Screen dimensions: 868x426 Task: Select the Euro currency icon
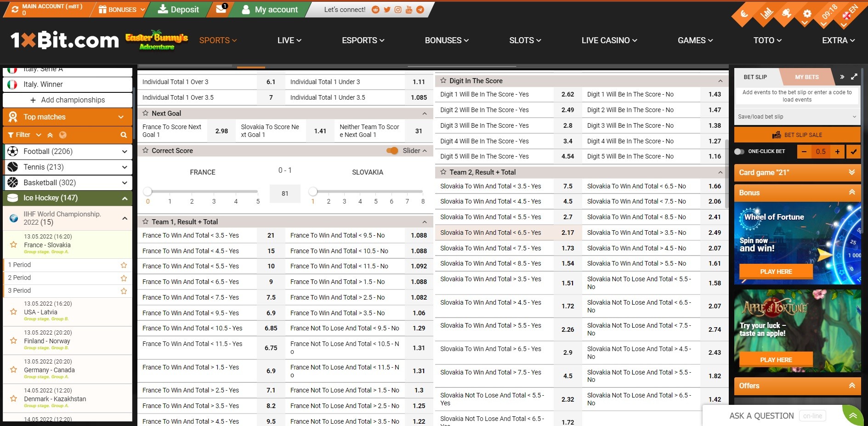[743, 14]
